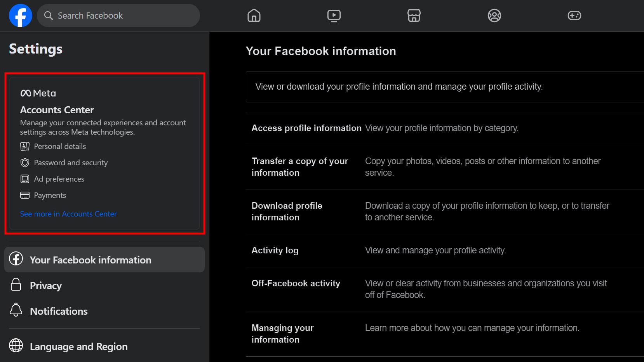This screenshot has width=644, height=362.
Task: Open the Home feed icon
Action: click(254, 16)
